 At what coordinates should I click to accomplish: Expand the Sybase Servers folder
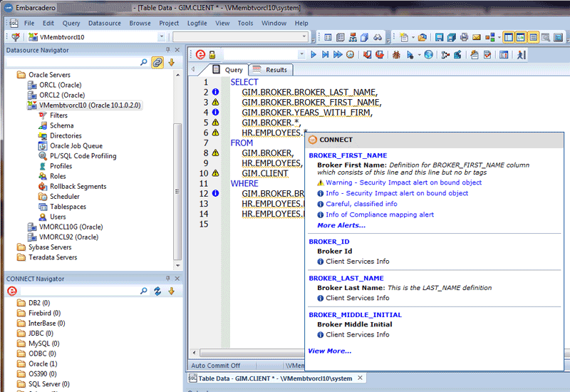(x=44, y=247)
